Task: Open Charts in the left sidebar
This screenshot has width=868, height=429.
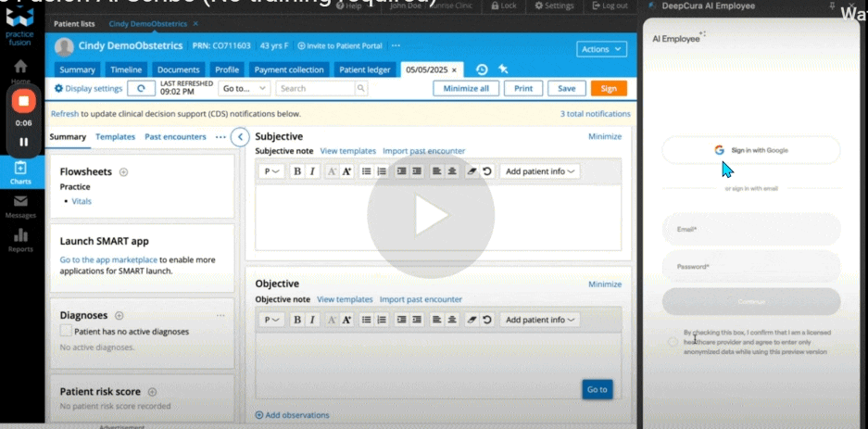Action: [x=20, y=173]
